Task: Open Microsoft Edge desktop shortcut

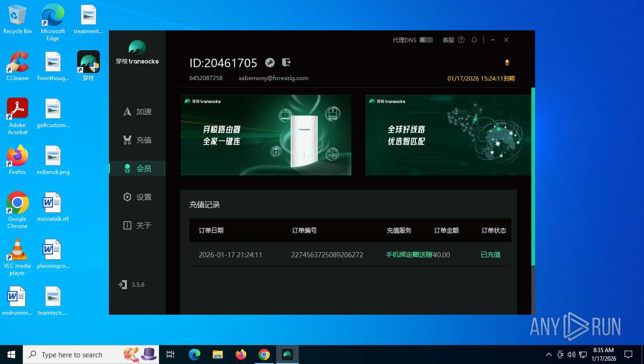Action: 53,22
